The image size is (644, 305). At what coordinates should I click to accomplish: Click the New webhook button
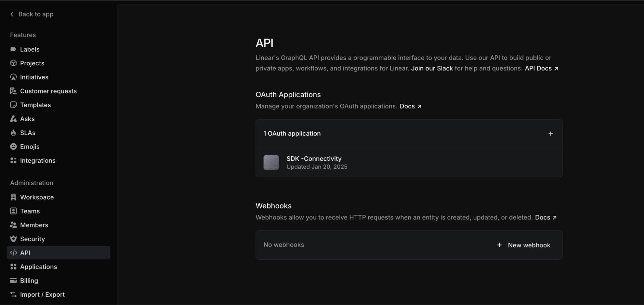coord(523,245)
